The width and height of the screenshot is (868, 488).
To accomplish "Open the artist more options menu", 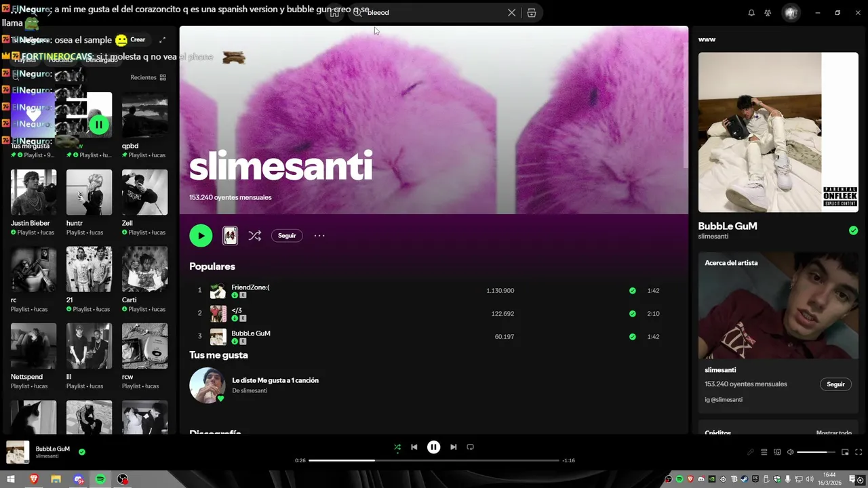I will 319,236.
